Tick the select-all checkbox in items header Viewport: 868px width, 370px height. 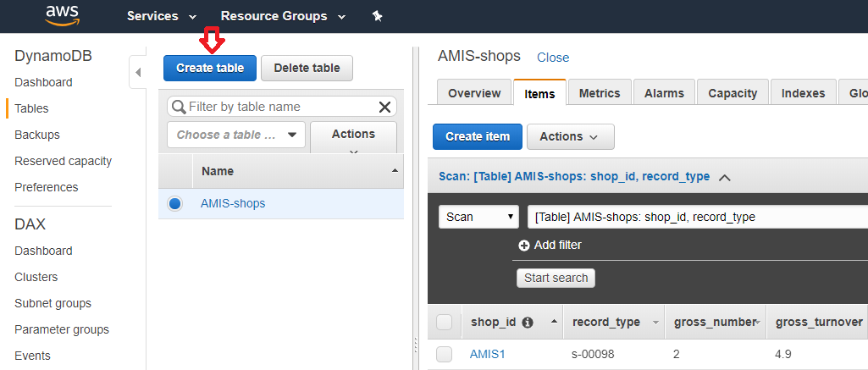[x=444, y=322]
